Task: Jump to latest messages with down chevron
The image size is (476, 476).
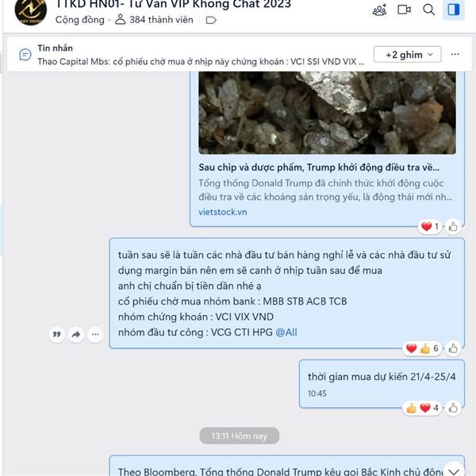Action: 454,470
